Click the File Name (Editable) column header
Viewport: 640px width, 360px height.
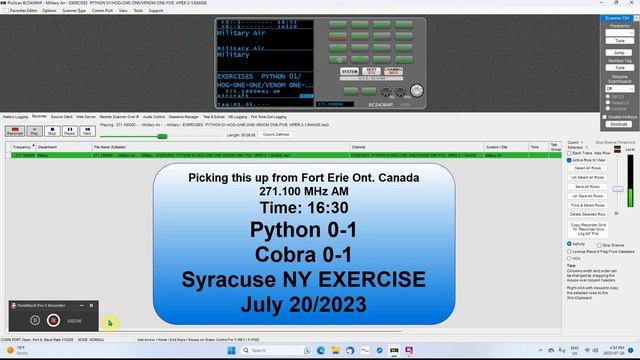pyautogui.click(x=221, y=147)
